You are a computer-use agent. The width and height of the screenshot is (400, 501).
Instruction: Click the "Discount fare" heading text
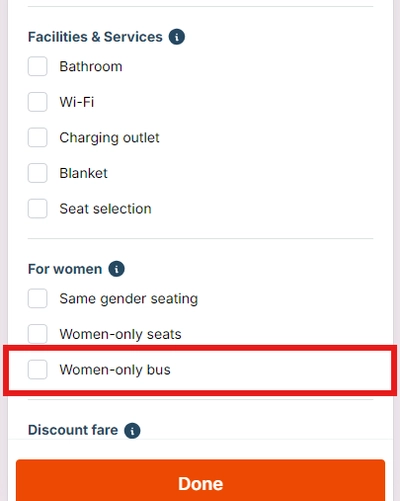73,430
